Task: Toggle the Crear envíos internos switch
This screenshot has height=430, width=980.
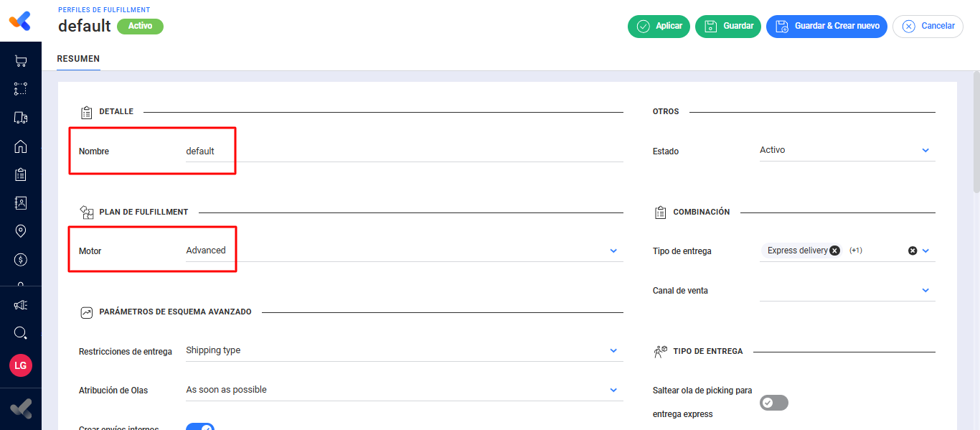Action: point(200,428)
